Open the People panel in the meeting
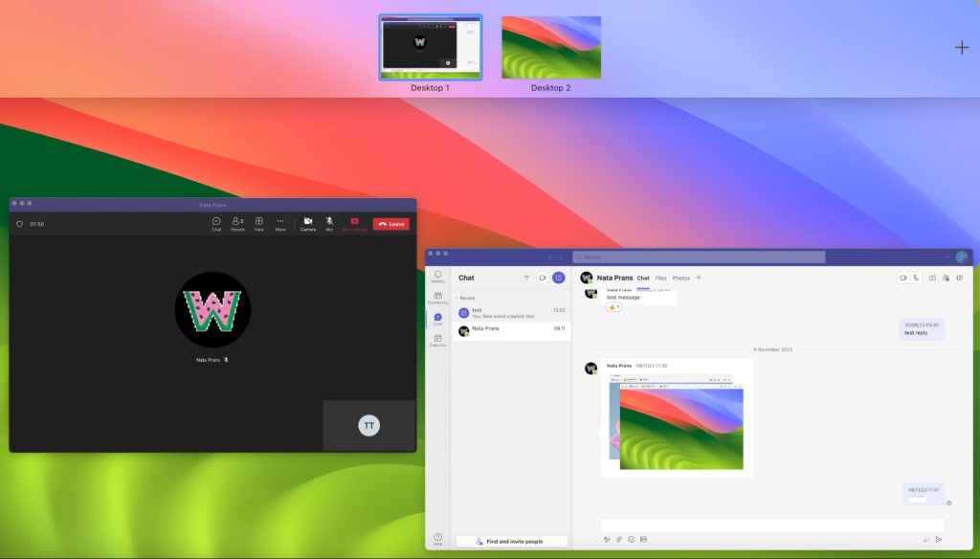Image resolution: width=980 pixels, height=559 pixels. [237, 222]
